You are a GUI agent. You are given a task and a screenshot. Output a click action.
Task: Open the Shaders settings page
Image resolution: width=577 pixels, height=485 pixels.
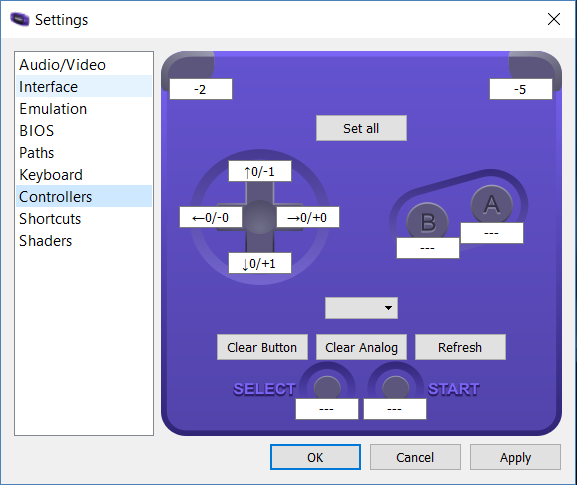point(84,241)
